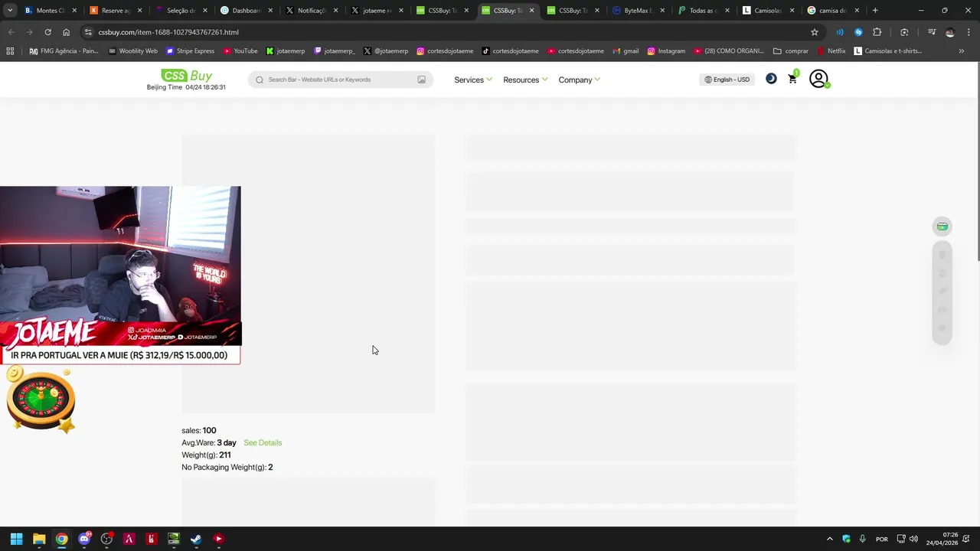Open the clock and date panel
This screenshot has width=980, height=551.
(942, 539)
